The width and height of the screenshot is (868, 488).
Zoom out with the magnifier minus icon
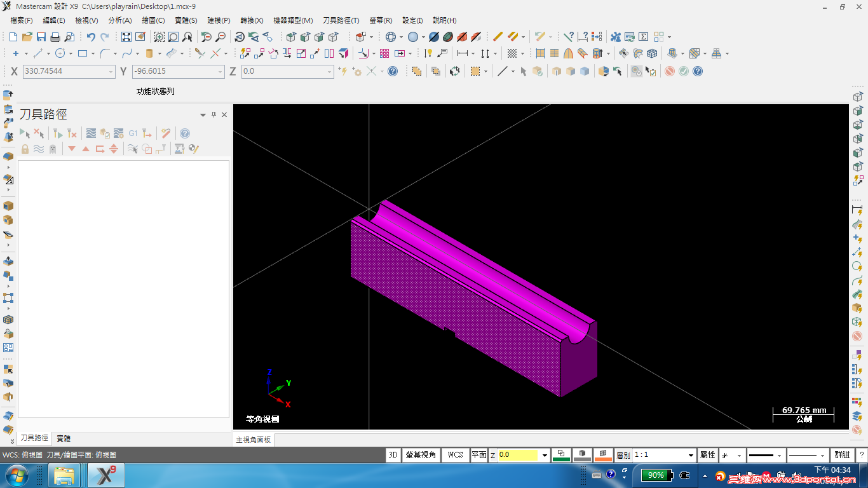(x=220, y=37)
